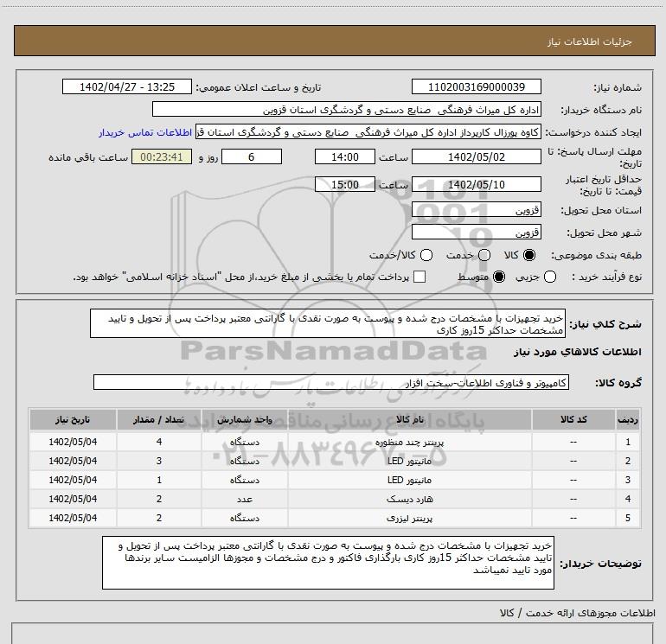Click the delivery province field قزوین
Screen dimensions: 666x644
pos(476,210)
